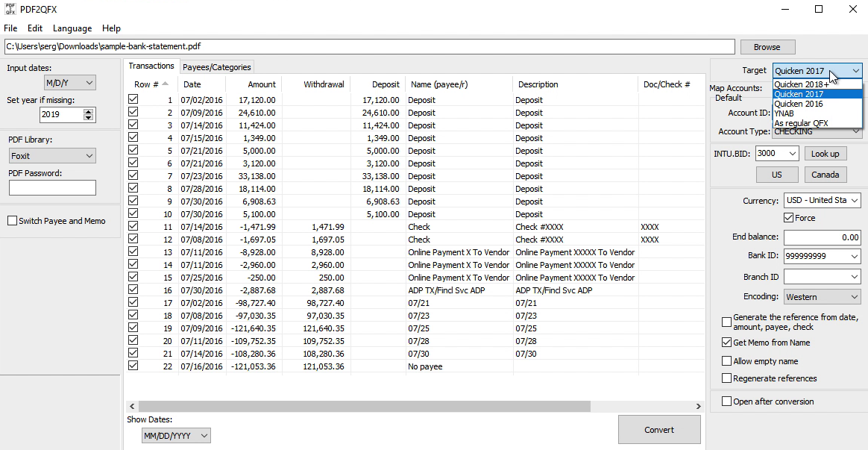Image resolution: width=868 pixels, height=450 pixels.
Task: Click the Name (payee/r) column header
Action: [459, 84]
